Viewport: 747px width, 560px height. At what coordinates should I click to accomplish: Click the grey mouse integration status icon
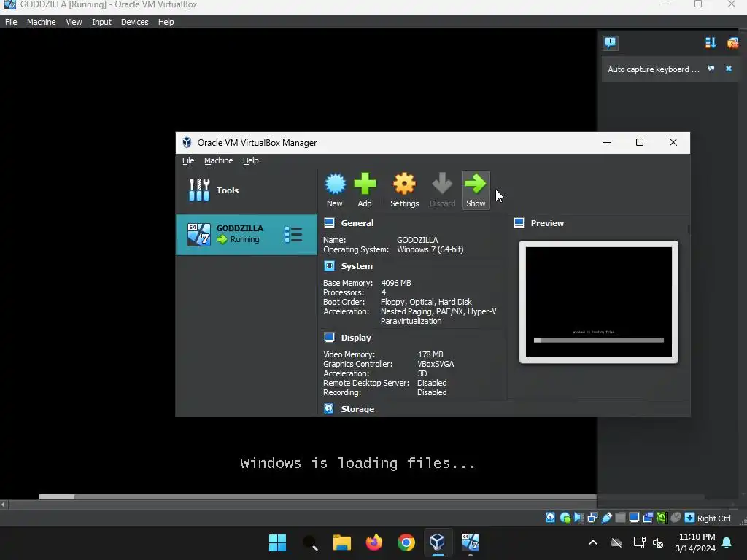(676, 518)
